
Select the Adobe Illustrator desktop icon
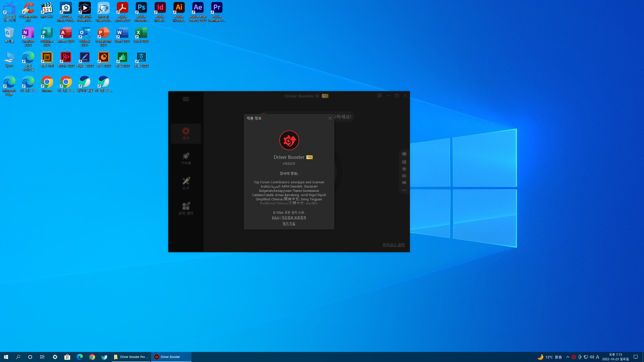(x=179, y=12)
